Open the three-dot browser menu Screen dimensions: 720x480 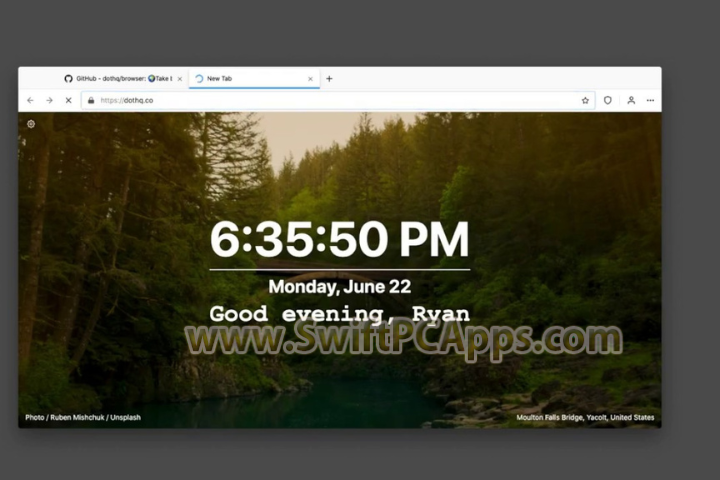(x=650, y=100)
